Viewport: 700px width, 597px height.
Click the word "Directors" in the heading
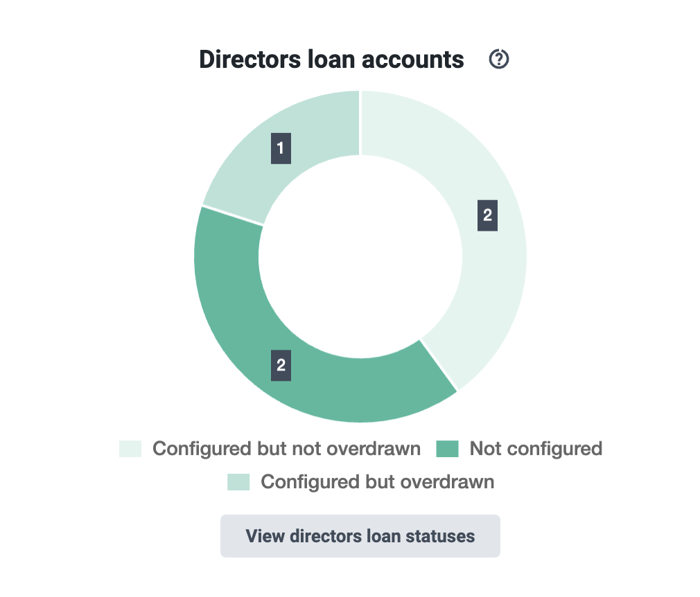(250, 60)
